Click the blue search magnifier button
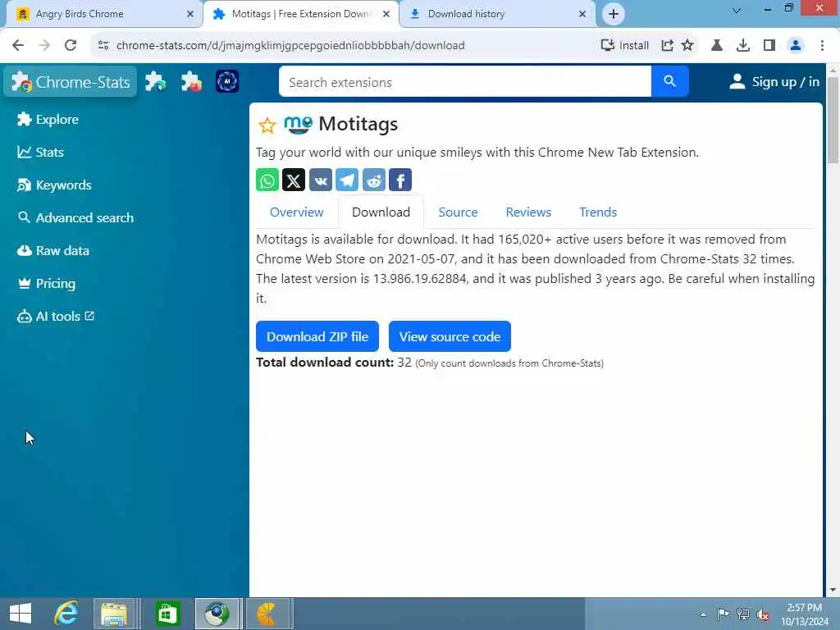Viewport: 840px width, 630px height. [x=669, y=81]
